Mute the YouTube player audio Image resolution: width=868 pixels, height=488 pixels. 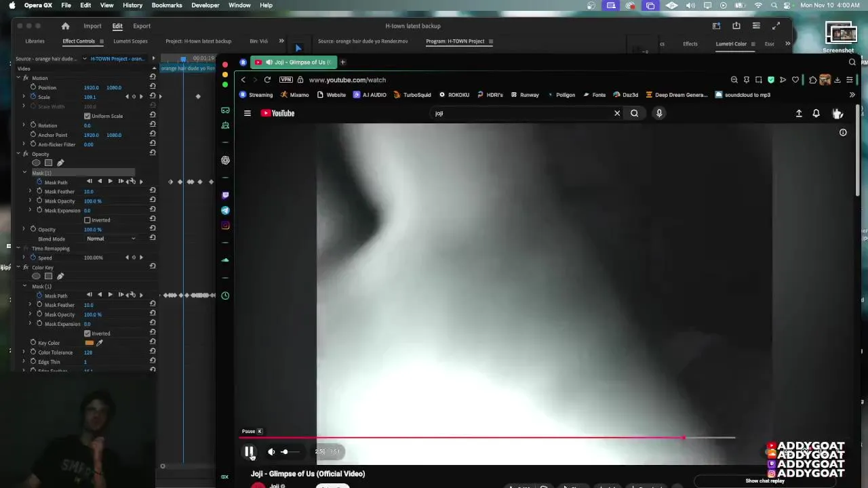pyautogui.click(x=271, y=451)
